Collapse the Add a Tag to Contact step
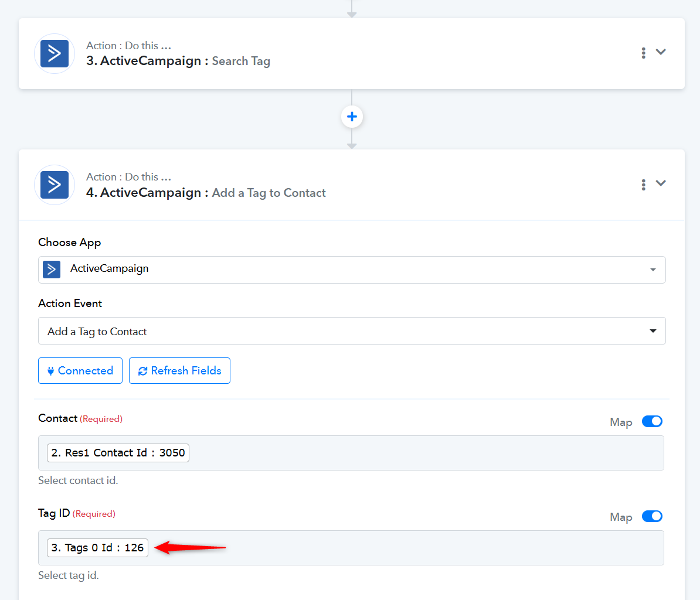700x600 pixels. 661,183
